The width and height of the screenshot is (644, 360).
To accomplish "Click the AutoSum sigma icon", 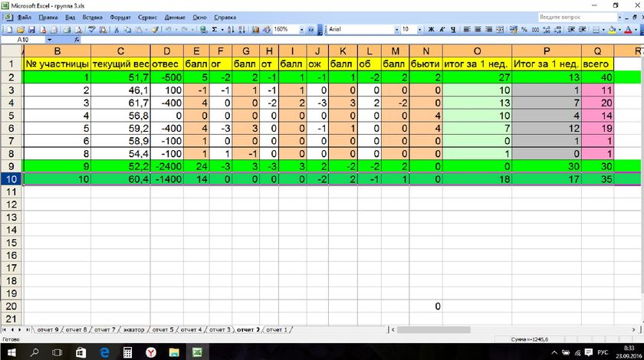I will 215,30.
